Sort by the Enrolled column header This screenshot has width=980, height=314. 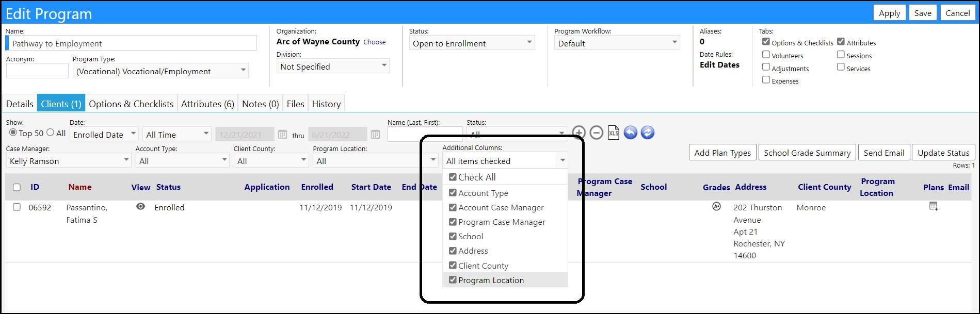click(317, 187)
